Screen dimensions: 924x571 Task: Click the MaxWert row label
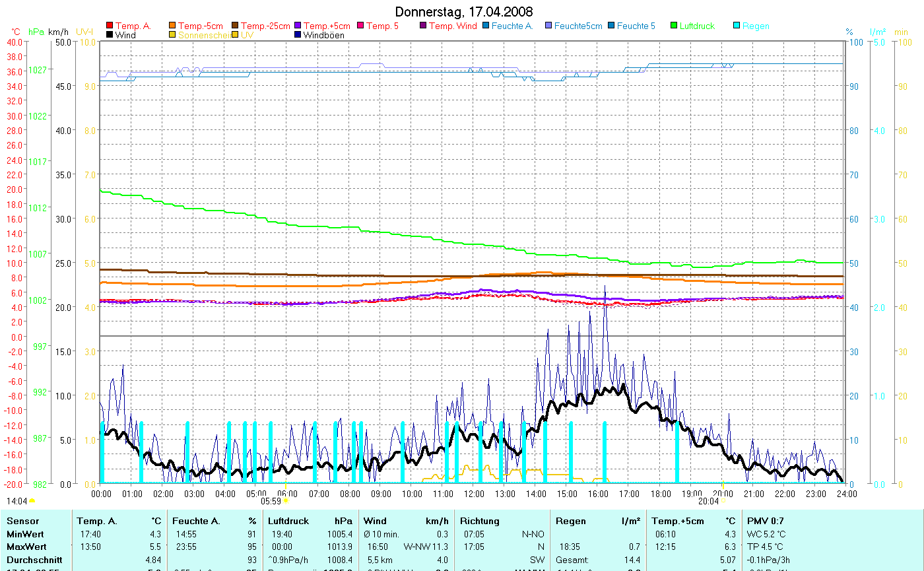tap(26, 547)
